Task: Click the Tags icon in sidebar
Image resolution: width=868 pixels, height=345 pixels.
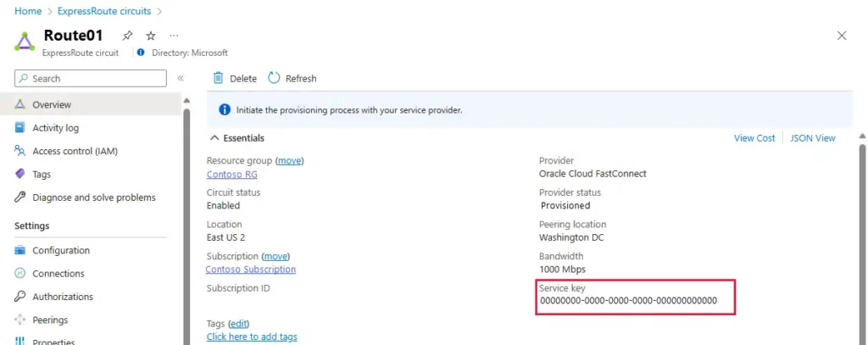Action: (x=20, y=174)
